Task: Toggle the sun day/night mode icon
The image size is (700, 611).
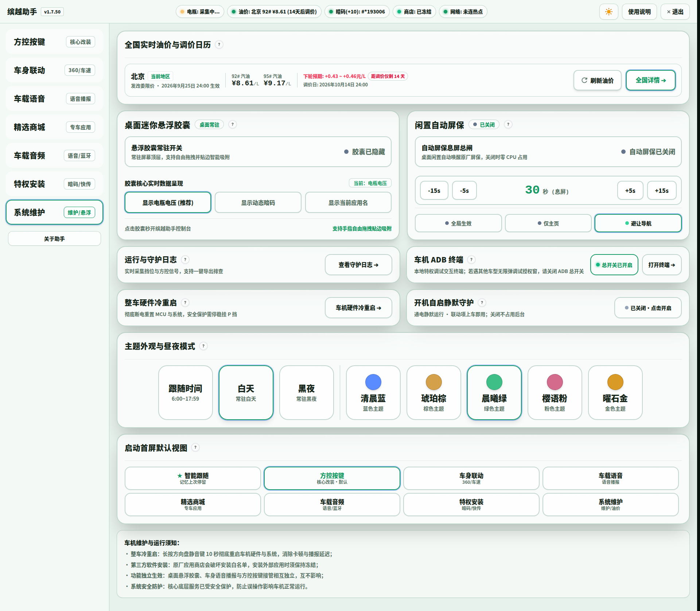Action: tap(608, 12)
